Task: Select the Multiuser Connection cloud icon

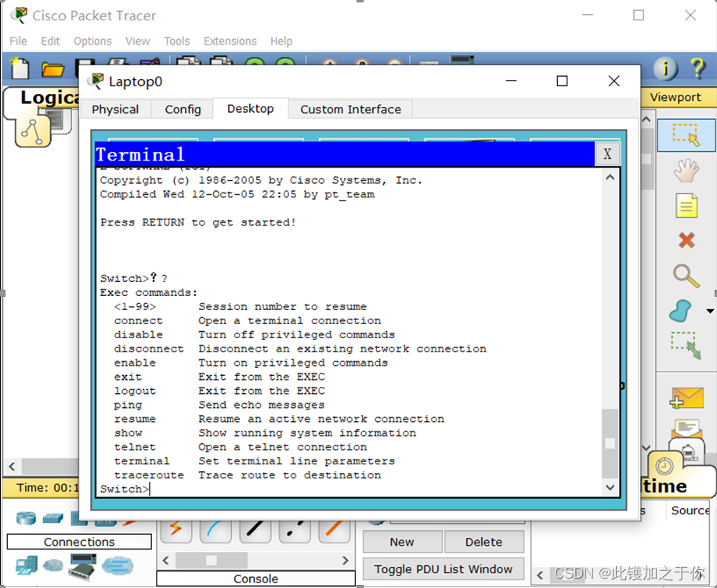Action: [x=118, y=565]
